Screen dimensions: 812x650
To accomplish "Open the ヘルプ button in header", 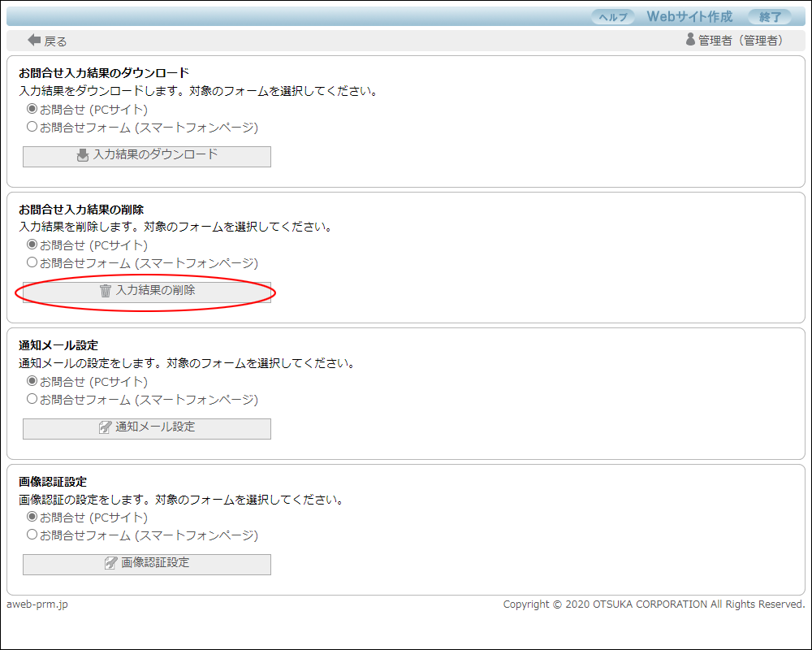I will (613, 17).
